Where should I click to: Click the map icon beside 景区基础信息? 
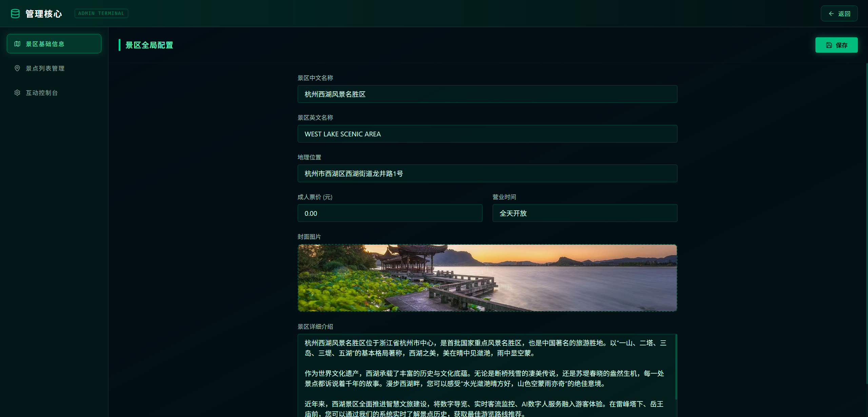coord(17,44)
